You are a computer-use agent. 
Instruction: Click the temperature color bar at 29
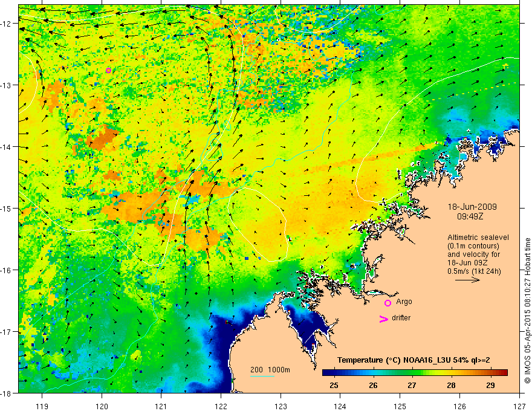point(490,372)
